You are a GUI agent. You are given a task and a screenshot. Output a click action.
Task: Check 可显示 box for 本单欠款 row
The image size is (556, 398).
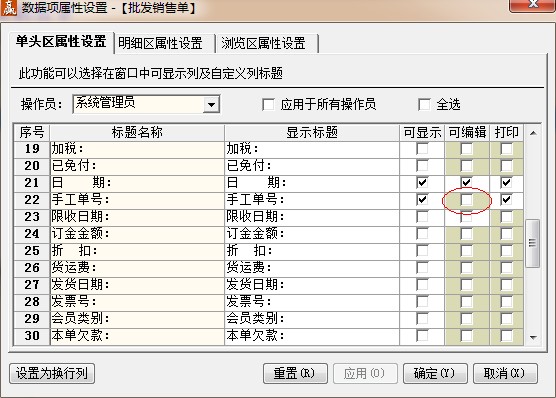point(422,336)
